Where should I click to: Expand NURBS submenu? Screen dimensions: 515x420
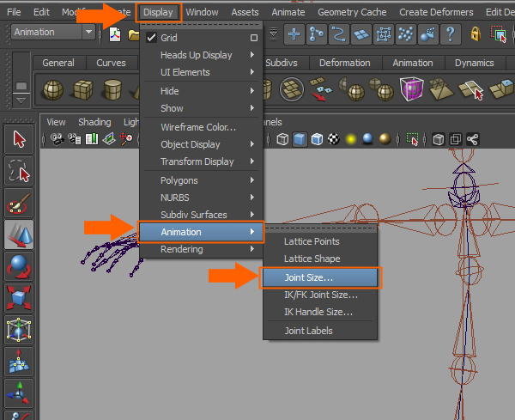click(201, 198)
